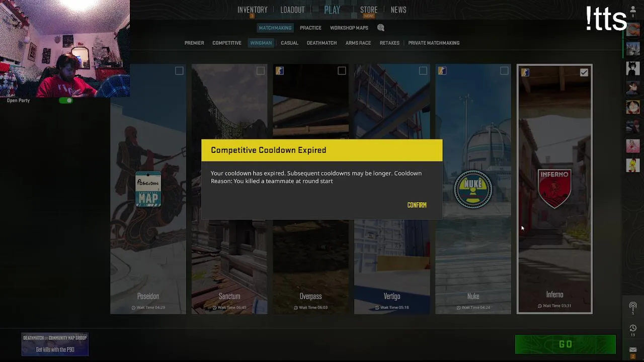This screenshot has height=362, width=644.
Task: Open the News tab
Action: [398, 10]
